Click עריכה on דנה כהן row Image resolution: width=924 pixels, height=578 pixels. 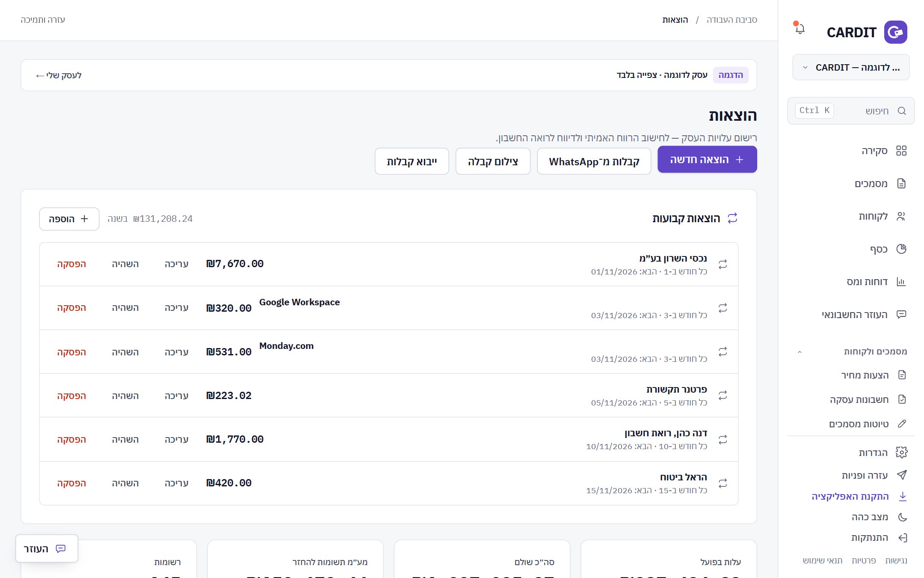point(177,440)
